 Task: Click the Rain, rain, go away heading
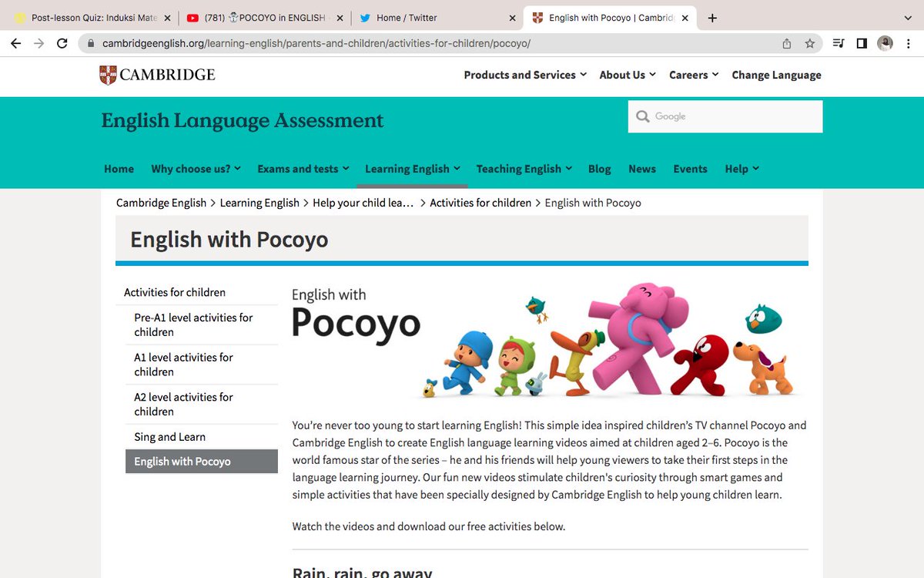tap(362, 573)
